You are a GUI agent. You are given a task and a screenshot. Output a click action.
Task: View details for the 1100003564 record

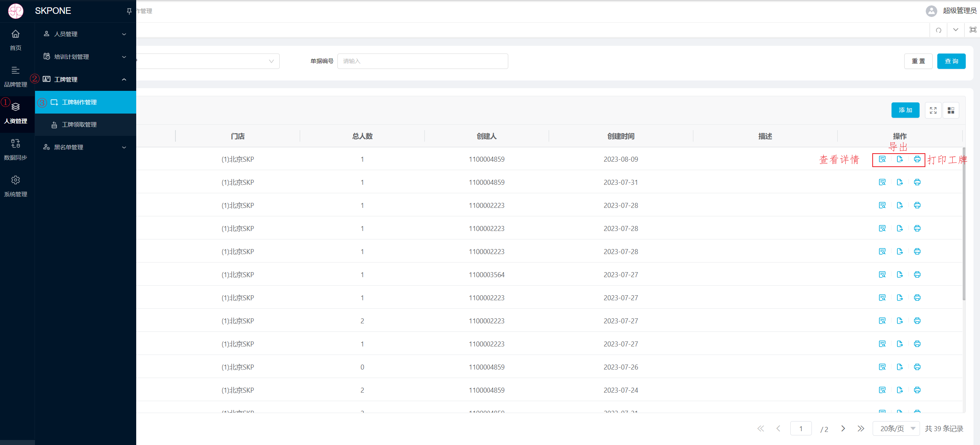pos(882,274)
